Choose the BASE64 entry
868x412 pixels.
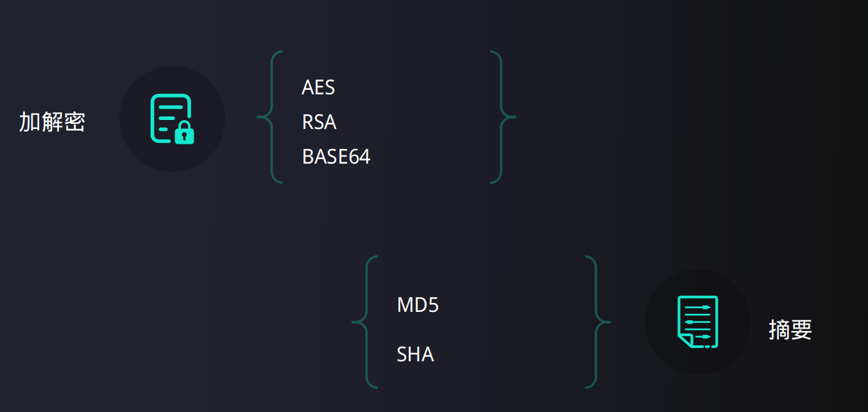[336, 157]
